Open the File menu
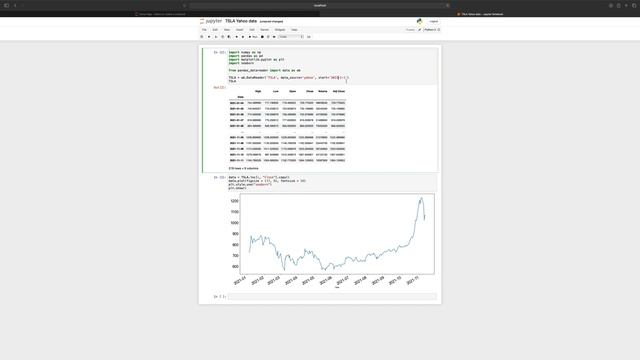 pyautogui.click(x=204, y=30)
